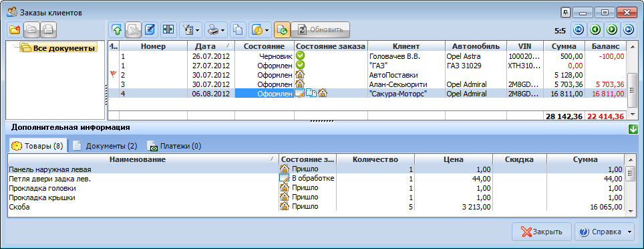Image resolution: width=644 pixels, height=249 pixels.
Task: Click the Сумма column header in orders grid
Action: coord(565,46)
